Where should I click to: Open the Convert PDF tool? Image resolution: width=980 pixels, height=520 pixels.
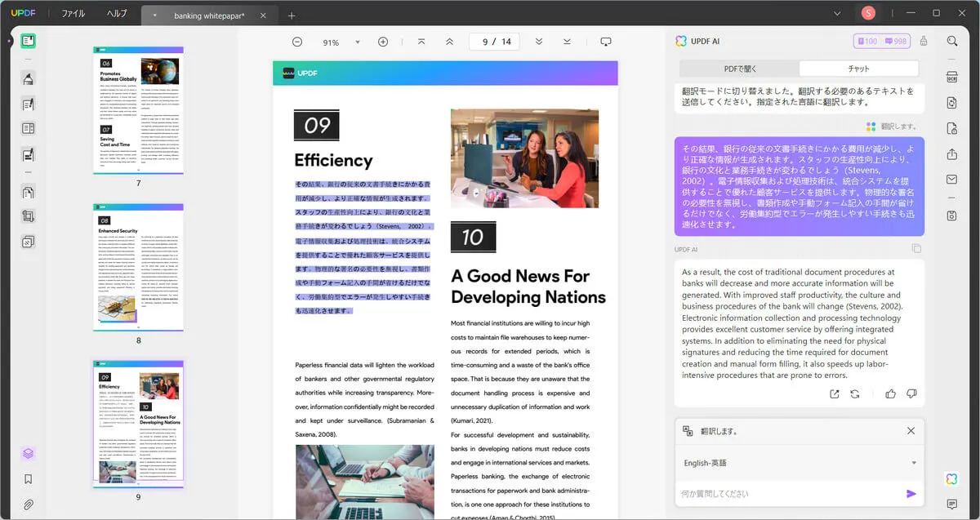tap(952, 103)
